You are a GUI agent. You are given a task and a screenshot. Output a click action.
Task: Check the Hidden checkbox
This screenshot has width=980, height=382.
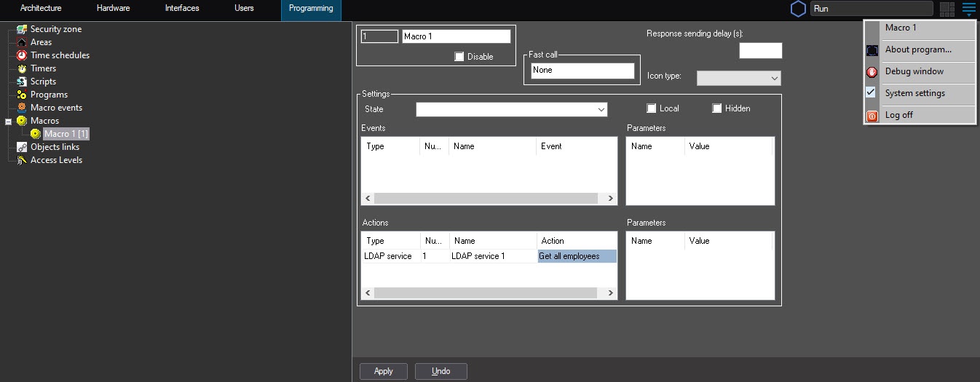click(x=717, y=108)
